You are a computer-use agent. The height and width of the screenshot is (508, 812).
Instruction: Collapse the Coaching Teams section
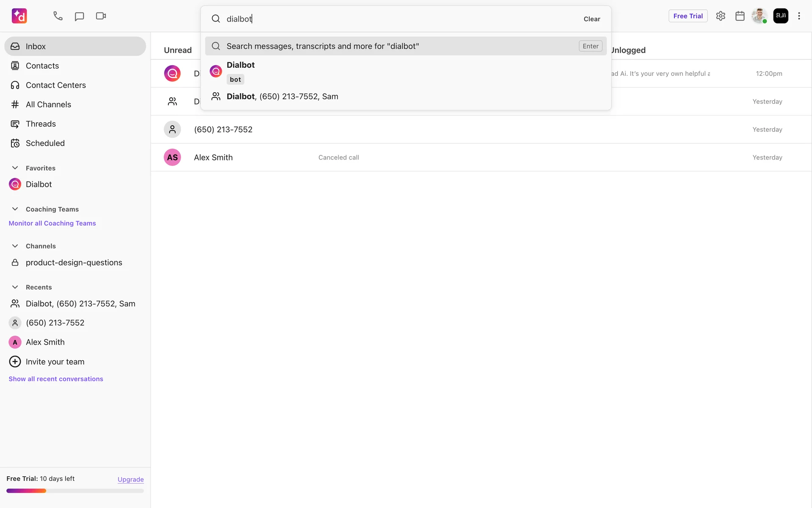(x=15, y=209)
